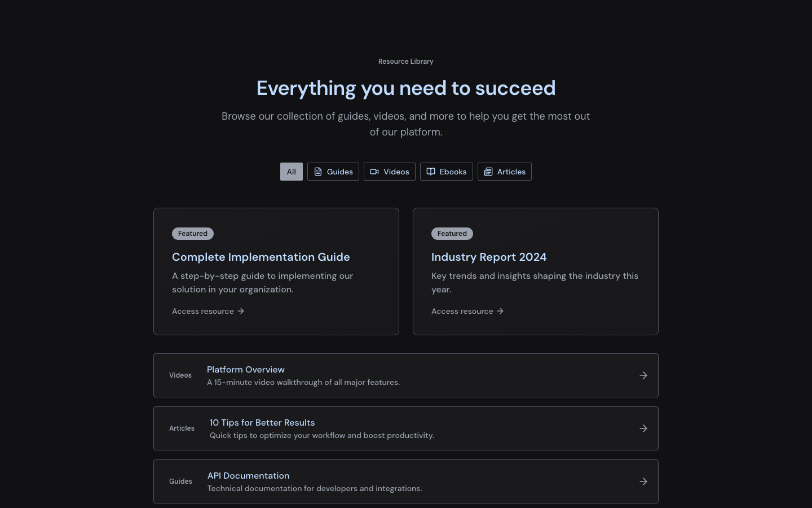Click the arrow icon on Platform Overview row
The image size is (812, 508).
pos(643,375)
